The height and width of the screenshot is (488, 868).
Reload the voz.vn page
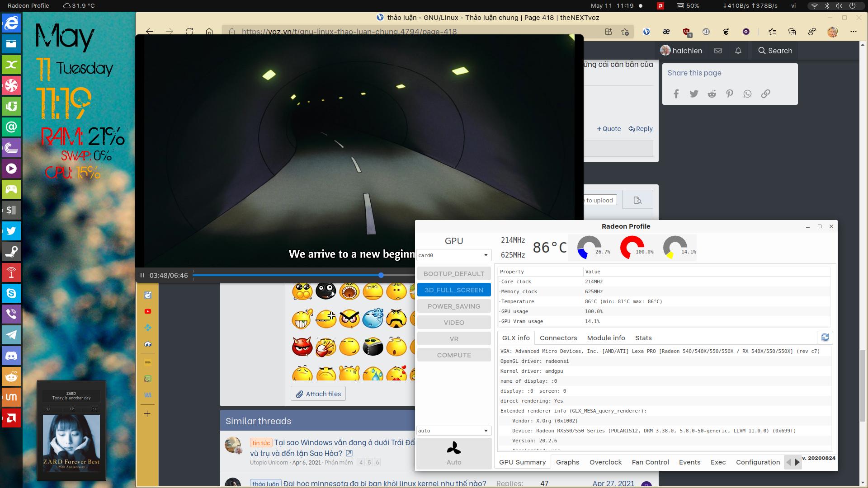tap(189, 32)
